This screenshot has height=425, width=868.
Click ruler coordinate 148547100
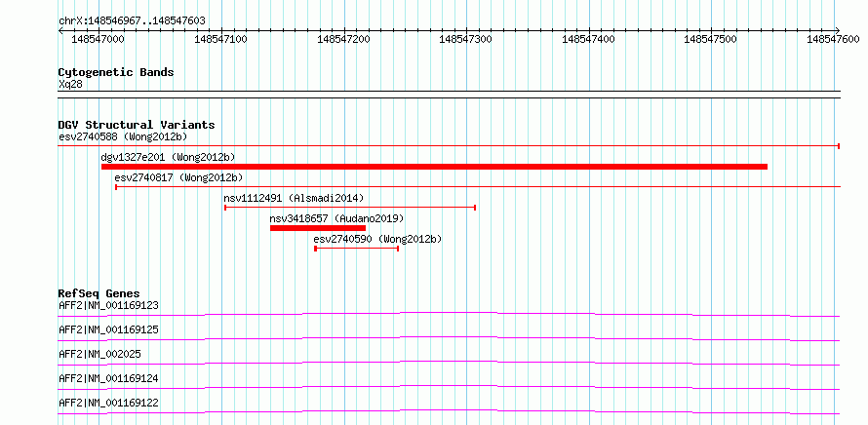(x=220, y=39)
